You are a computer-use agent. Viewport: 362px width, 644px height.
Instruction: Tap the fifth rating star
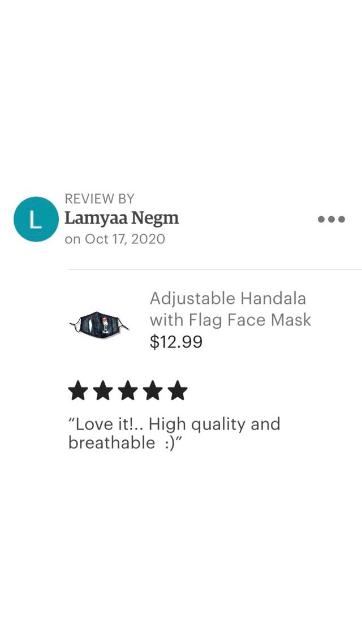coord(177,390)
